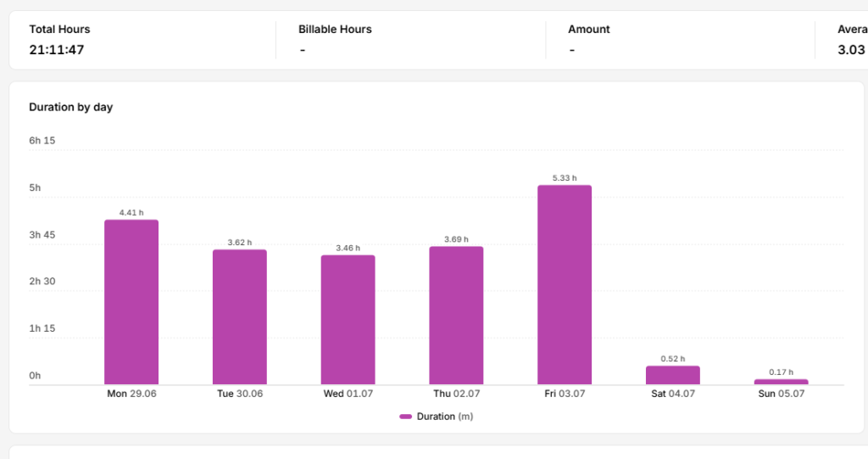Click the 3.03 average value

point(851,50)
